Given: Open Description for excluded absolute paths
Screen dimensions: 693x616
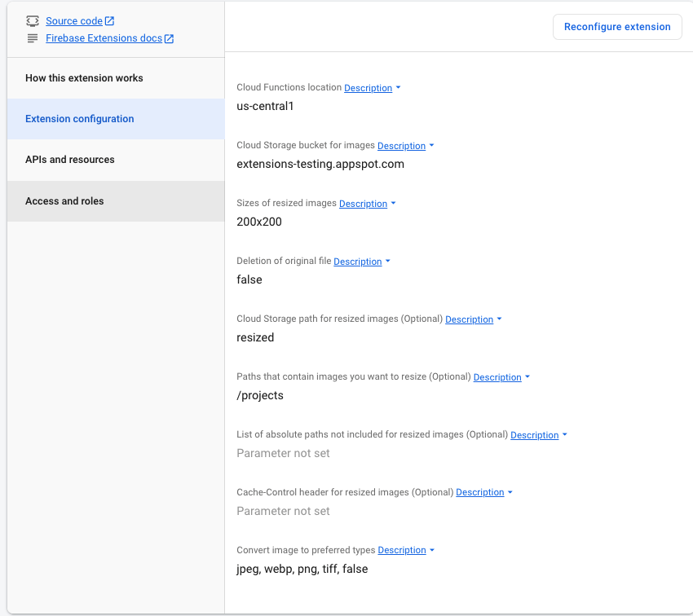Looking at the screenshot, I should click(533, 434).
